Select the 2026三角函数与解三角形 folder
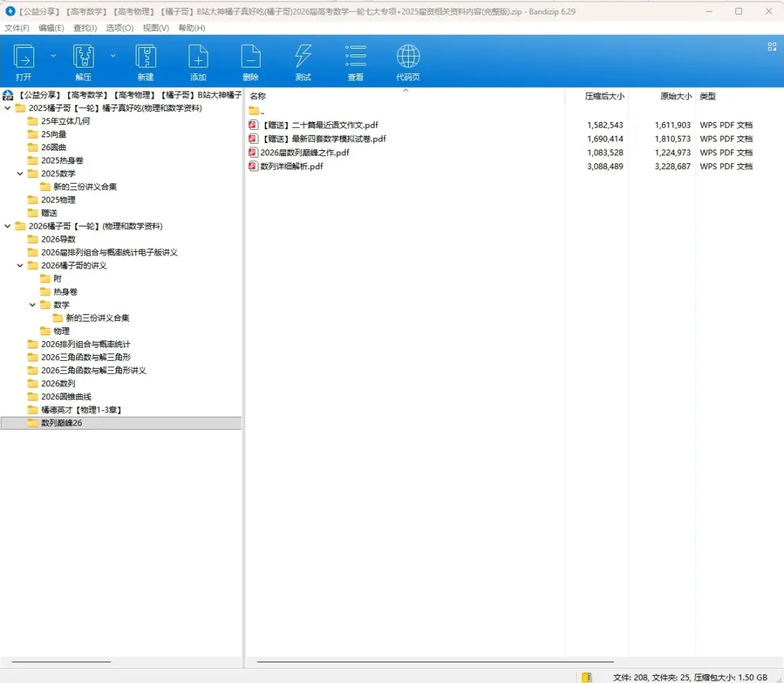The image size is (784, 683). (79, 357)
